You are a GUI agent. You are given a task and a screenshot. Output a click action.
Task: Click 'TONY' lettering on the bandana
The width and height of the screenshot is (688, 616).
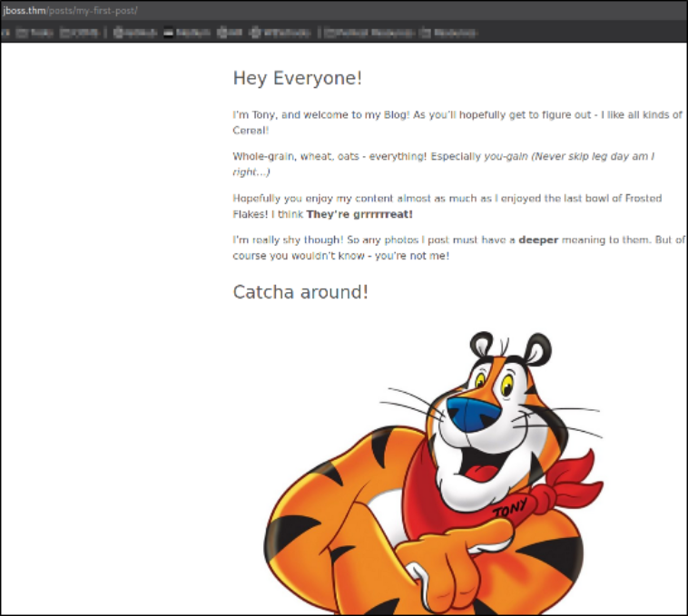[510, 507]
